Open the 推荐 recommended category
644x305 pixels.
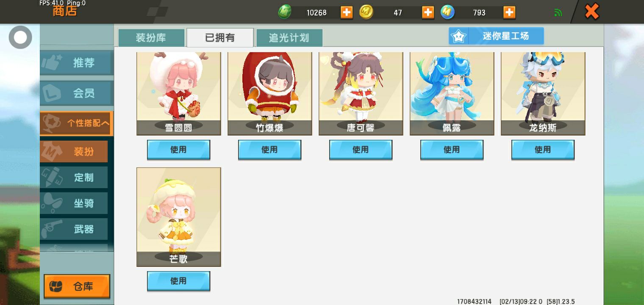click(77, 63)
